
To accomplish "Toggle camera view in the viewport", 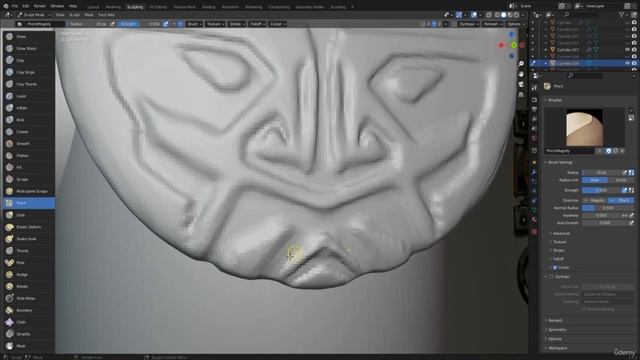I will pos(521,84).
